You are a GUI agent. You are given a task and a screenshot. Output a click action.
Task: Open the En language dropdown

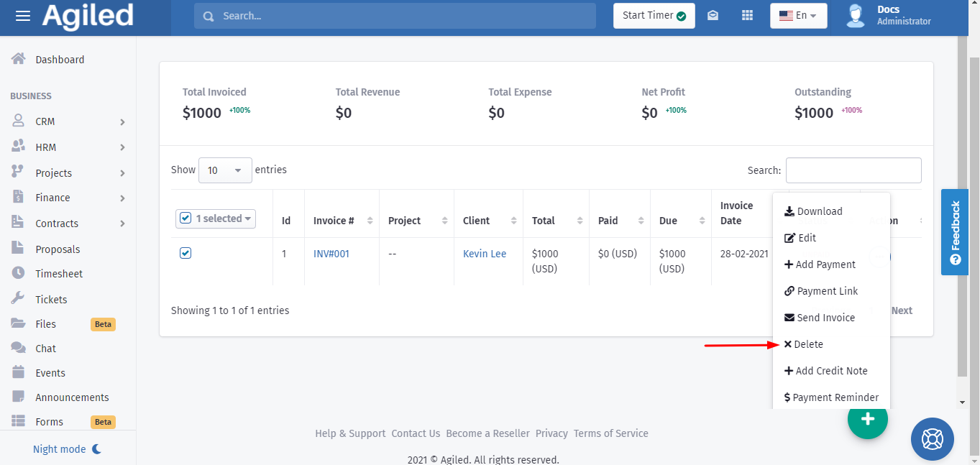pyautogui.click(x=798, y=16)
